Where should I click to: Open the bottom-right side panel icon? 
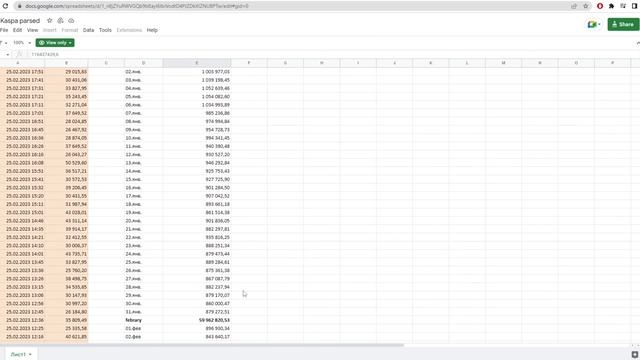tap(635, 354)
